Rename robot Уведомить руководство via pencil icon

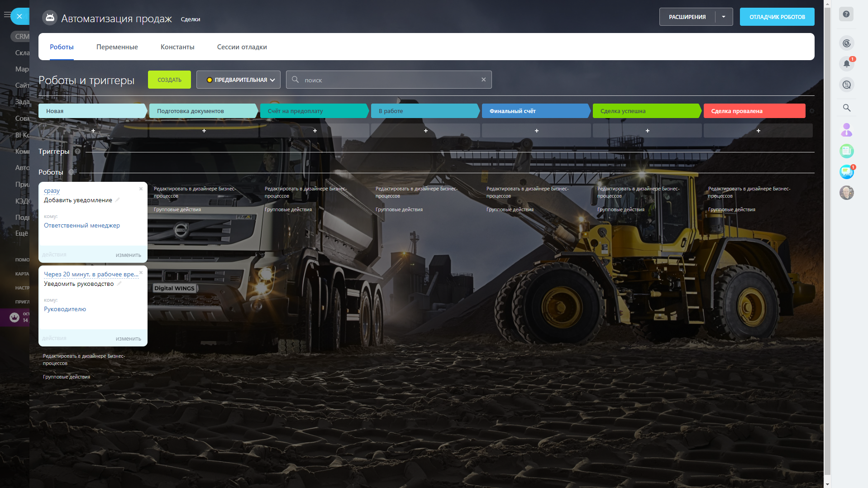119,284
